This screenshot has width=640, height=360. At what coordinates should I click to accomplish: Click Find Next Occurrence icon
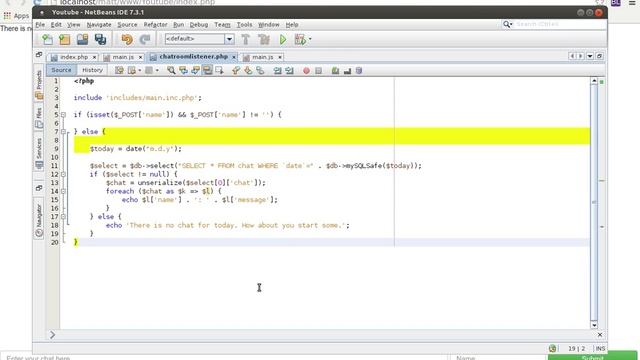pos(196,71)
